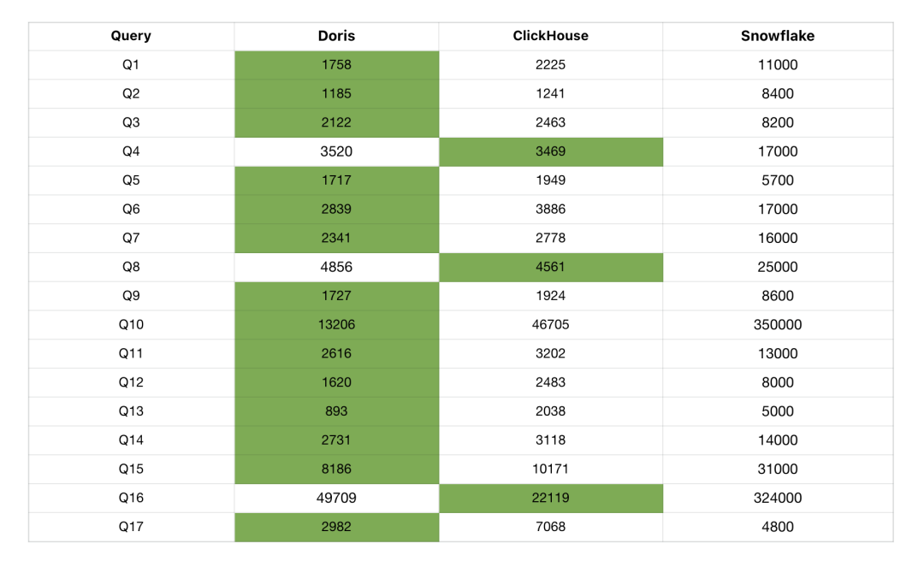The width and height of the screenshot is (924, 561).
Task: Click the highlighted ClickHouse value 3469
Action: pos(550,151)
